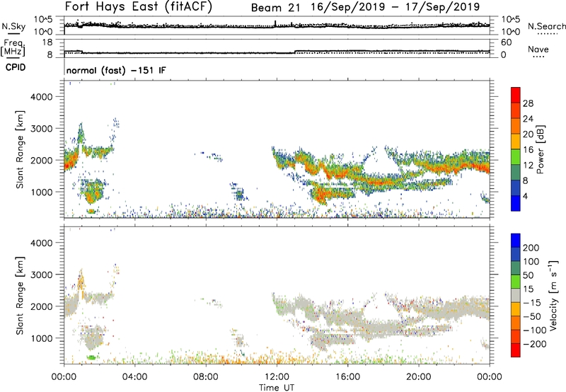Click the frequency line plot panel
Image resolution: width=566 pixels, height=392 pixels.
[x=277, y=48]
